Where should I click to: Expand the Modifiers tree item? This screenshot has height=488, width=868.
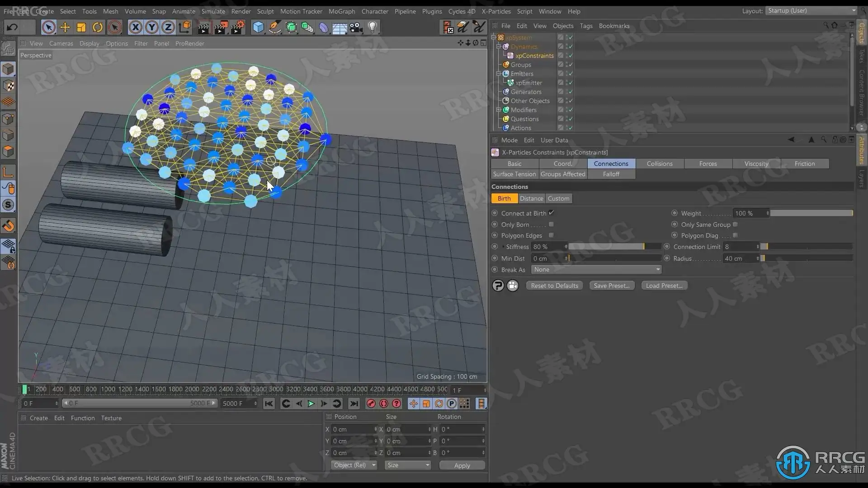point(499,110)
